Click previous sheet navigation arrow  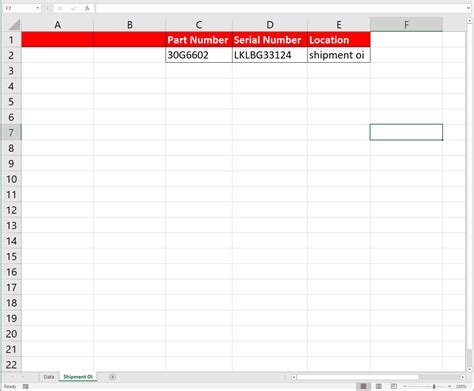click(13, 377)
